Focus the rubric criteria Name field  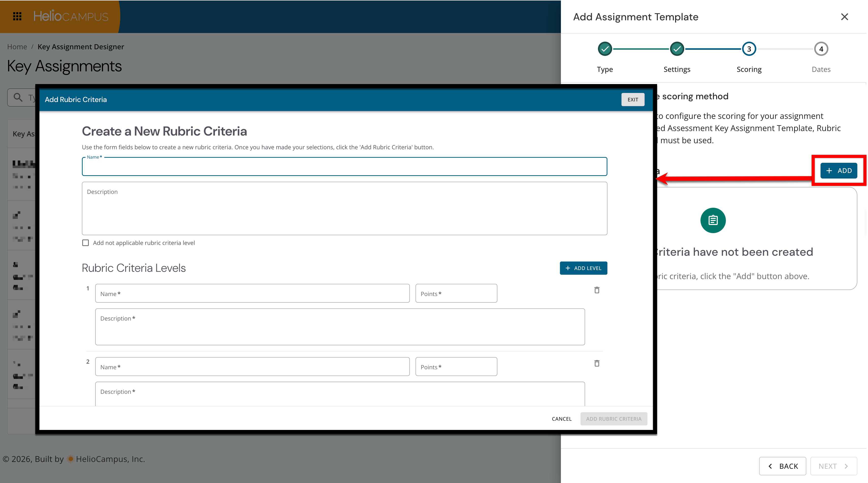click(x=344, y=167)
